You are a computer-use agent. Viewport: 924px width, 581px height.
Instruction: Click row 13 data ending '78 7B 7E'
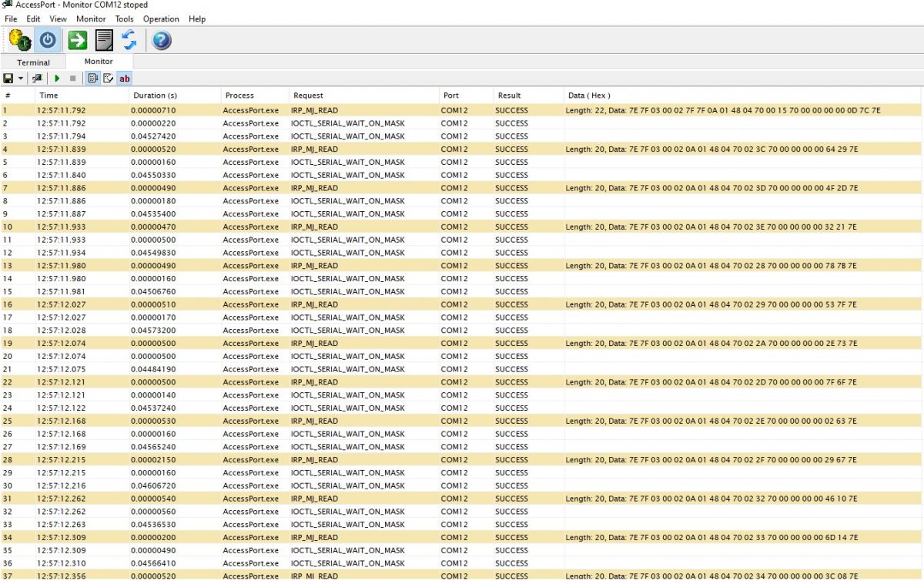[x=711, y=266]
